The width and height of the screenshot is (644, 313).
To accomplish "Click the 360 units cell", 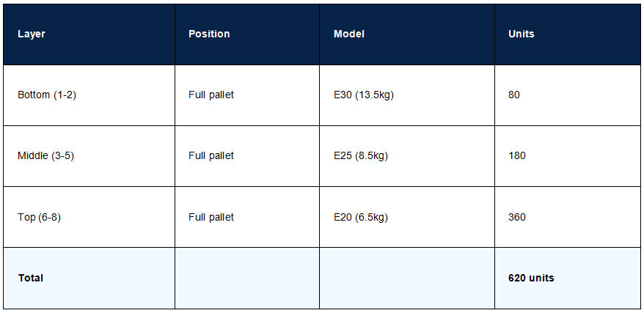I will [568, 217].
